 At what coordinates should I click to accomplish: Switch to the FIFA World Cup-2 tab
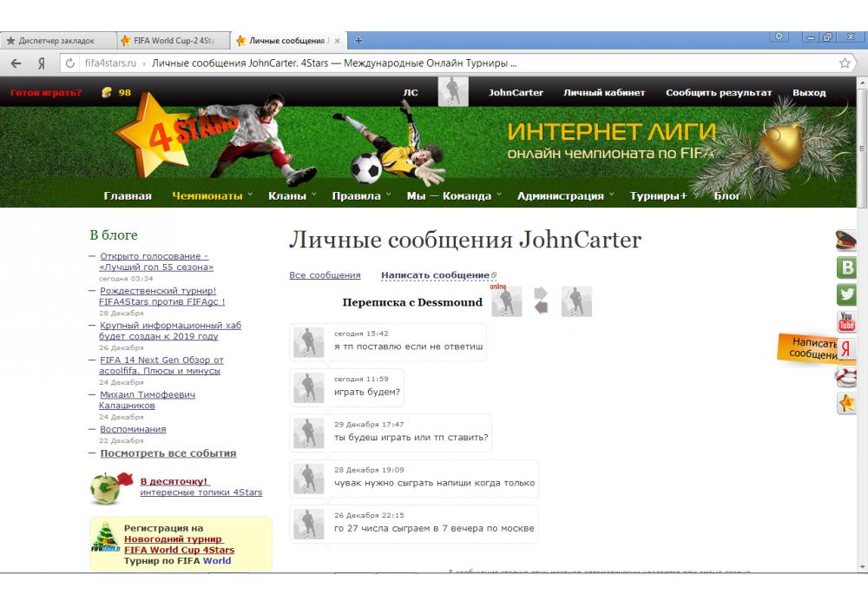pos(172,41)
